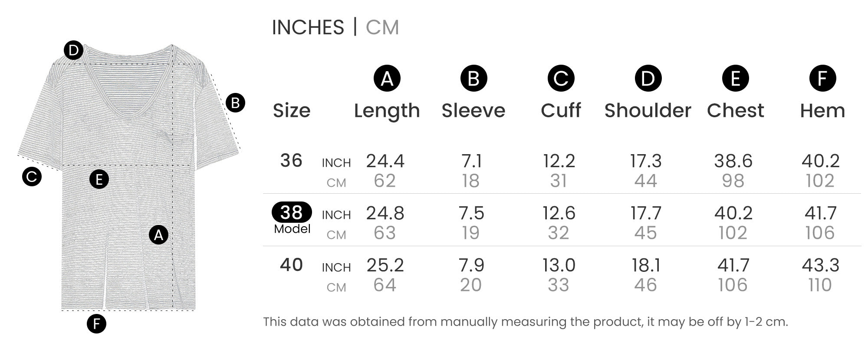The height and width of the screenshot is (350, 868).
Task: Click the F badge above Hem column
Action: coord(822,79)
